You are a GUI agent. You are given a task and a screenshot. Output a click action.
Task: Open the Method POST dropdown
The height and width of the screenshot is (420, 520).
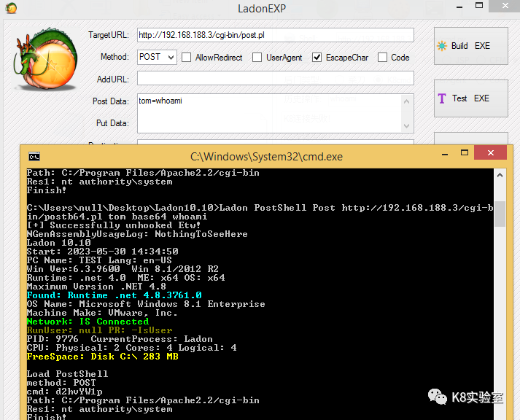click(x=157, y=57)
